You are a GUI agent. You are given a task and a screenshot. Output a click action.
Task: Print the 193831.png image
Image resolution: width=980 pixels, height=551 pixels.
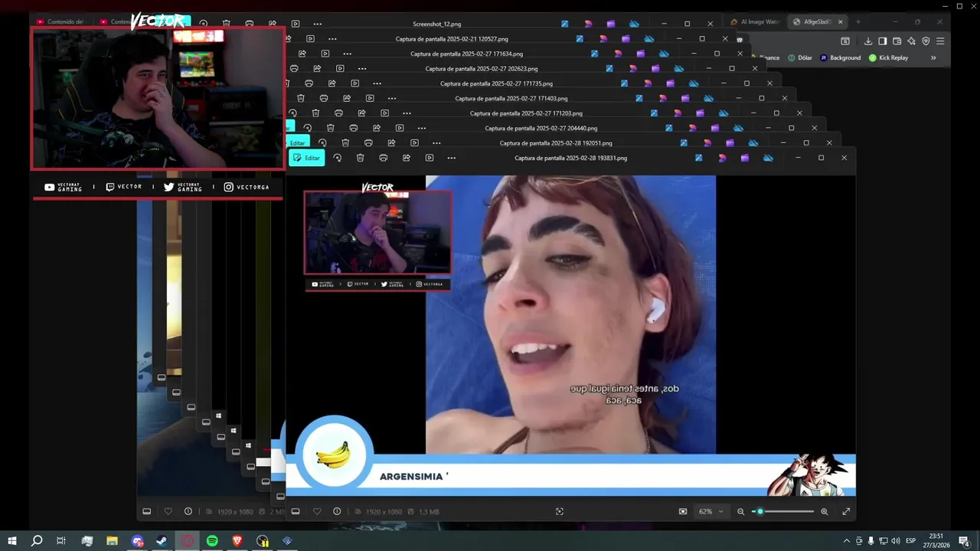[x=383, y=158]
